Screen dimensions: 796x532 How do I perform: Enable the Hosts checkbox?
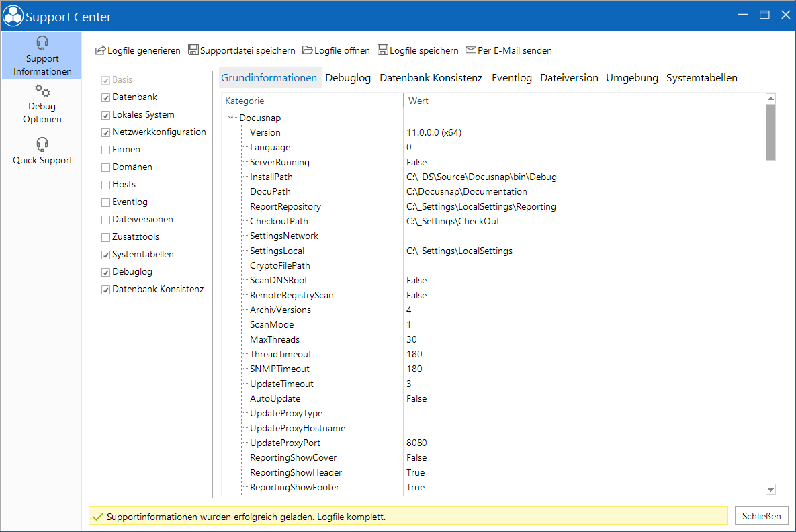click(105, 185)
